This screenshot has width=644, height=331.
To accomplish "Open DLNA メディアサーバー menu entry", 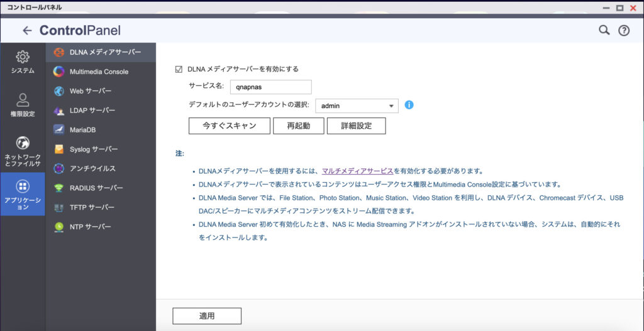I will [101, 52].
